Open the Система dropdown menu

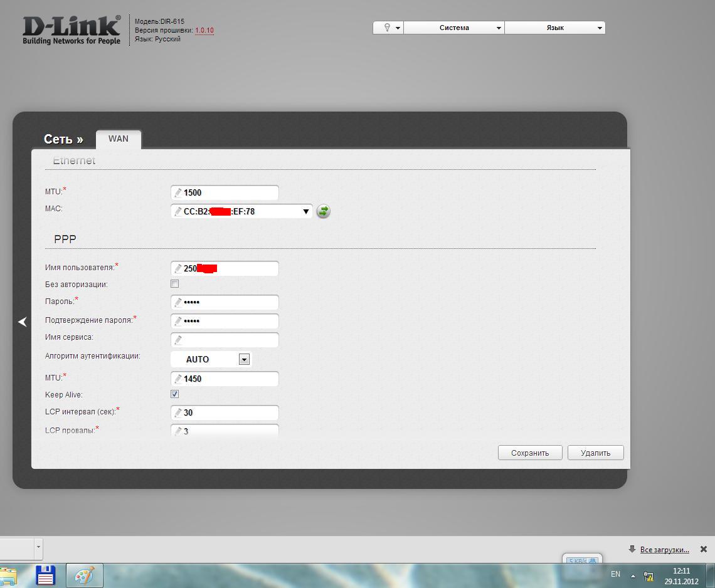tap(454, 28)
